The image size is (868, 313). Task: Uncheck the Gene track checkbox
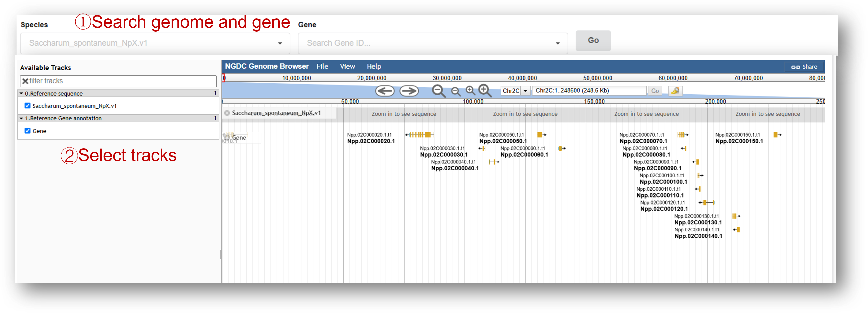[x=28, y=131]
